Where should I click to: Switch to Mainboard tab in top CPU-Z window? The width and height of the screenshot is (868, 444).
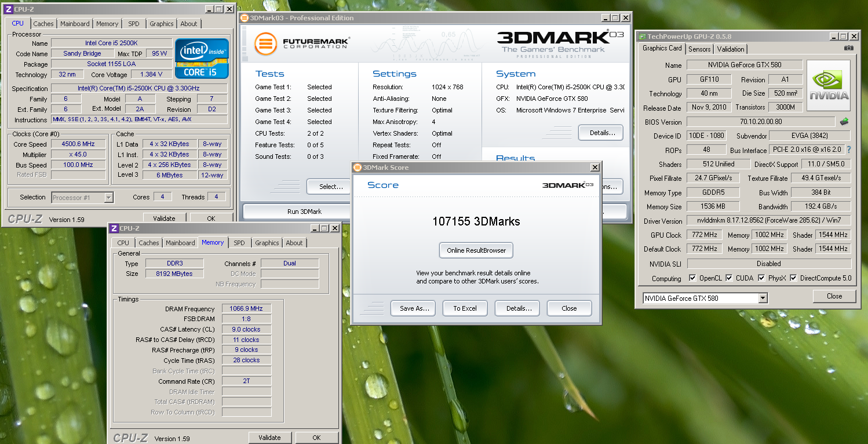tap(75, 24)
